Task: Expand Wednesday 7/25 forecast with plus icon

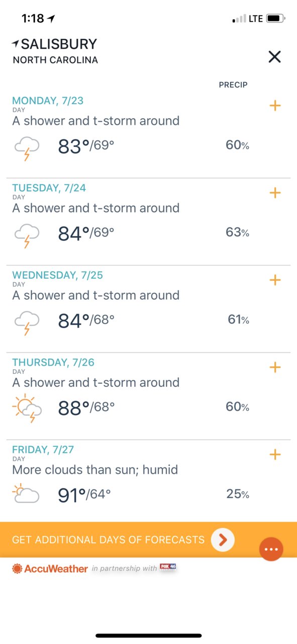Action: (275, 280)
